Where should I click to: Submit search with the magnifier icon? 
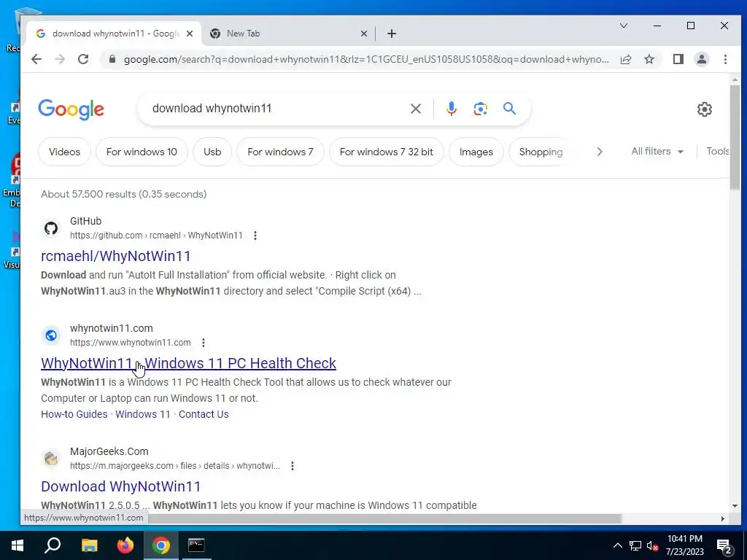(x=509, y=109)
